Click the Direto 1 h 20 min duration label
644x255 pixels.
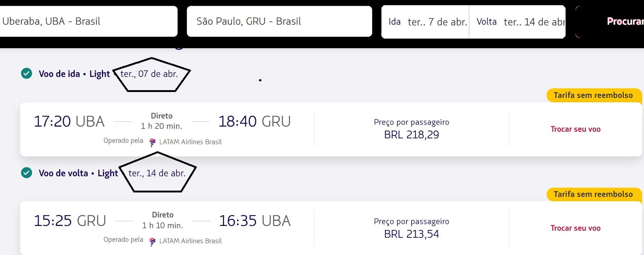[161, 121]
